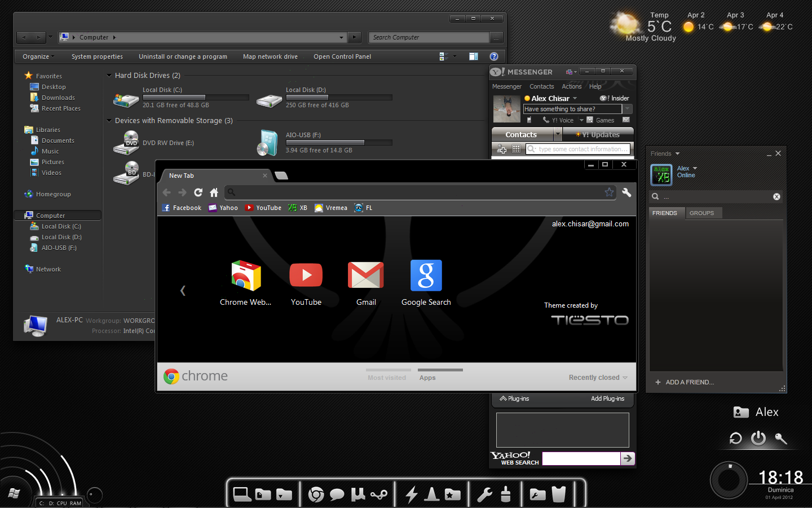Click the mobile phone SMS icon

[x=529, y=120]
